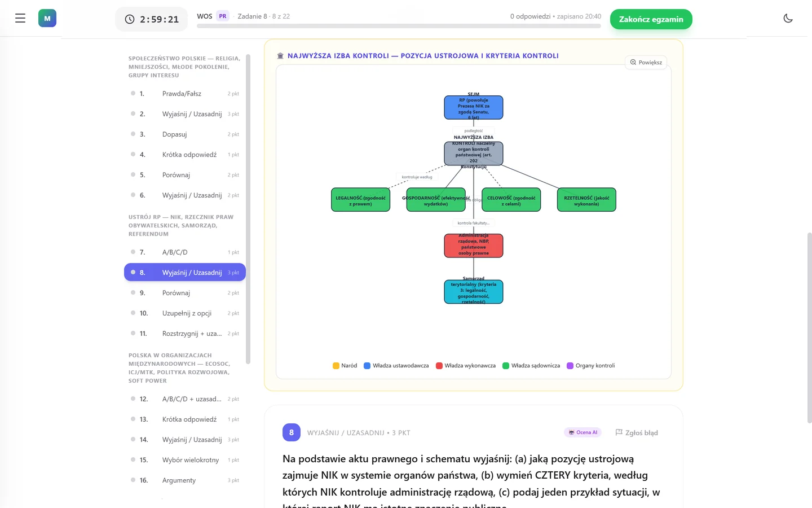Click the SEJM blue node in diagram
Screen dimensions: 812x508
tap(474, 107)
